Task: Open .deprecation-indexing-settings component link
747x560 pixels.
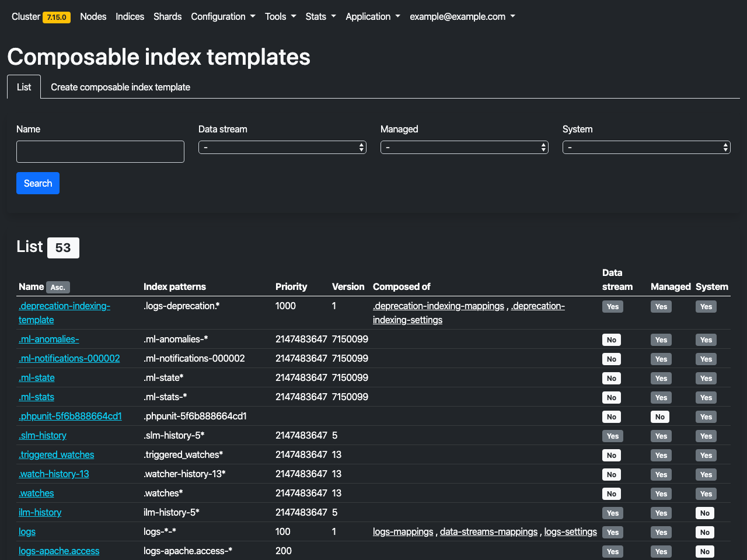Action: coord(469,313)
